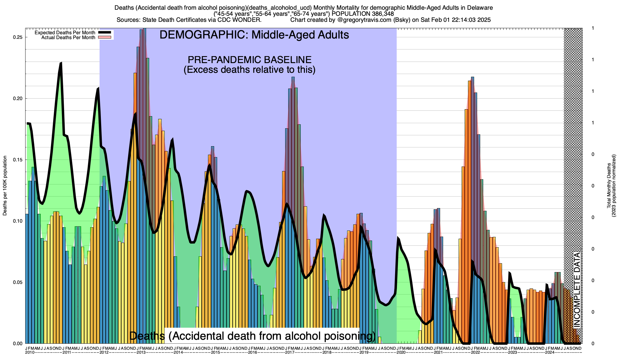Click the Actual Deaths Per Month label
The height and width of the screenshot is (364, 622).
68,38
